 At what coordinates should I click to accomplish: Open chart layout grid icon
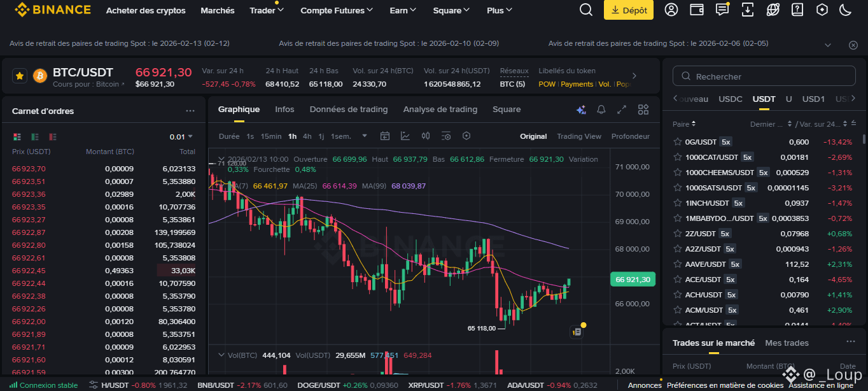click(643, 110)
